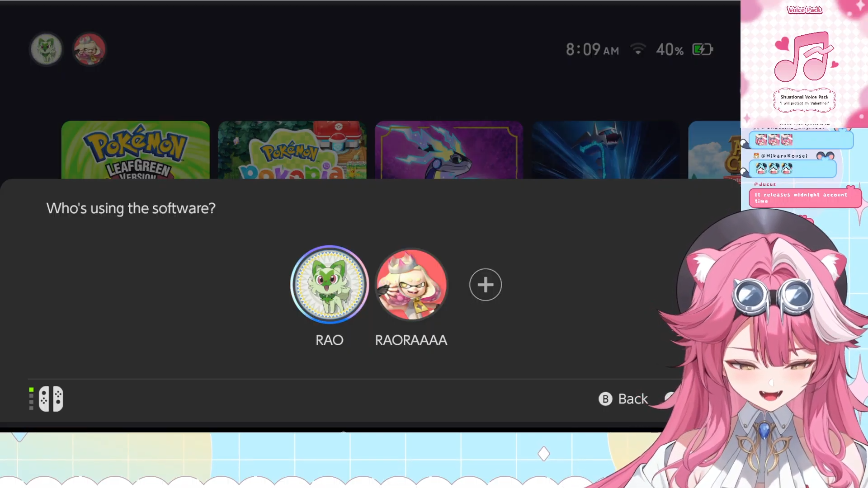Screen dimensions: 868x488
Task: Click the Joy-Con controller icon
Action: click(x=51, y=399)
